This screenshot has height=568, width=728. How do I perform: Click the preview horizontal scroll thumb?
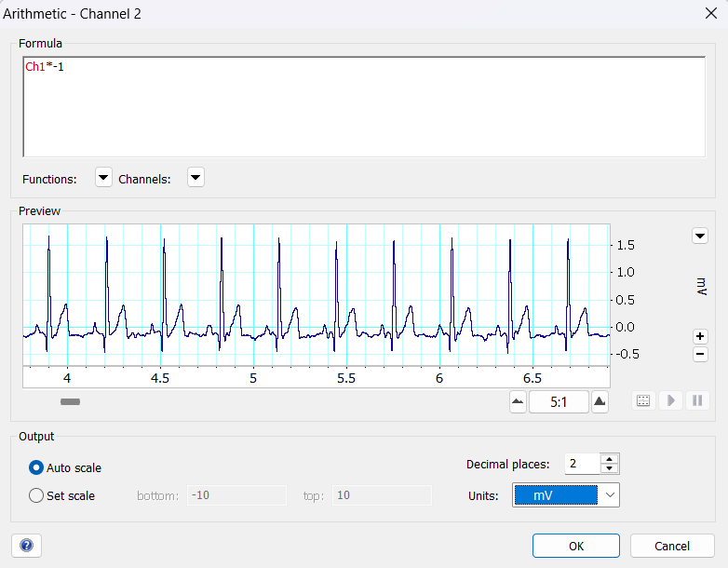click(71, 401)
